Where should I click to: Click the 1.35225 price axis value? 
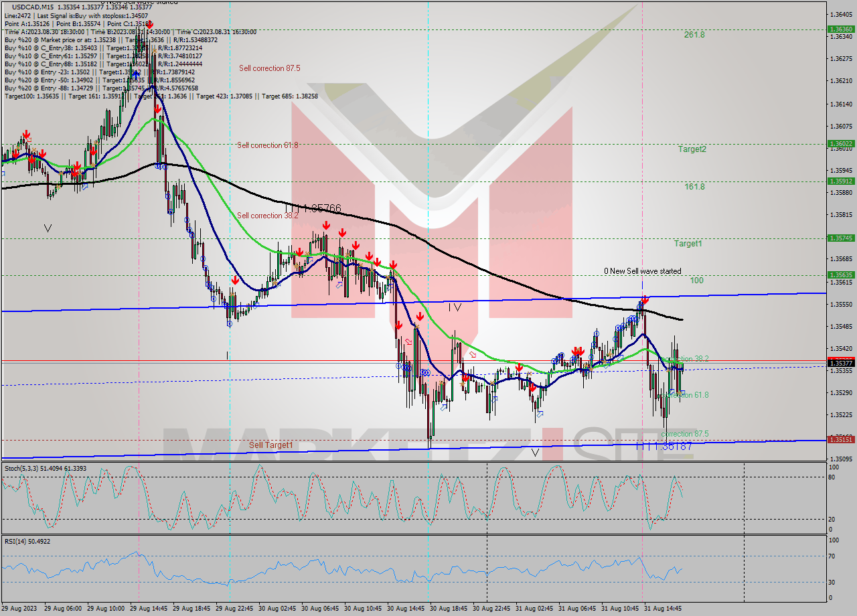(x=840, y=415)
